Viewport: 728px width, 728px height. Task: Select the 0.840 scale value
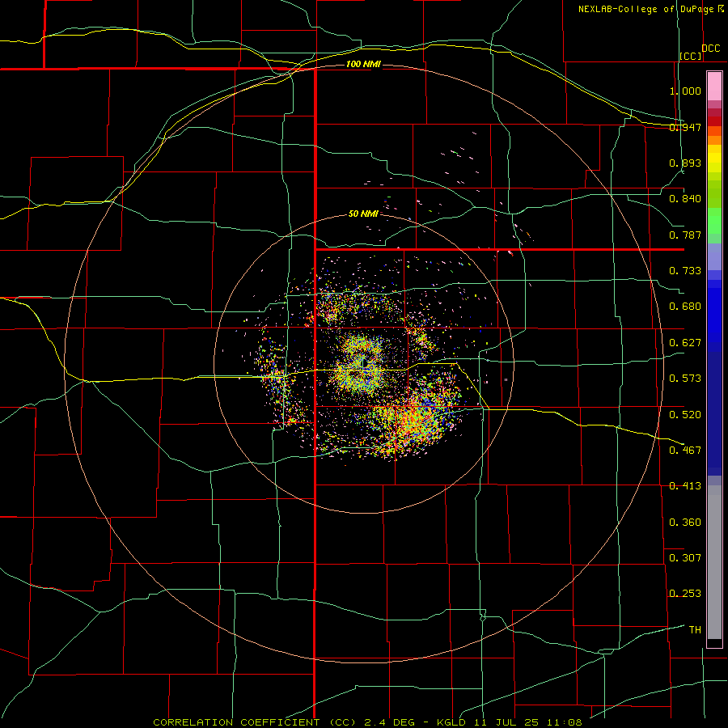(x=685, y=199)
